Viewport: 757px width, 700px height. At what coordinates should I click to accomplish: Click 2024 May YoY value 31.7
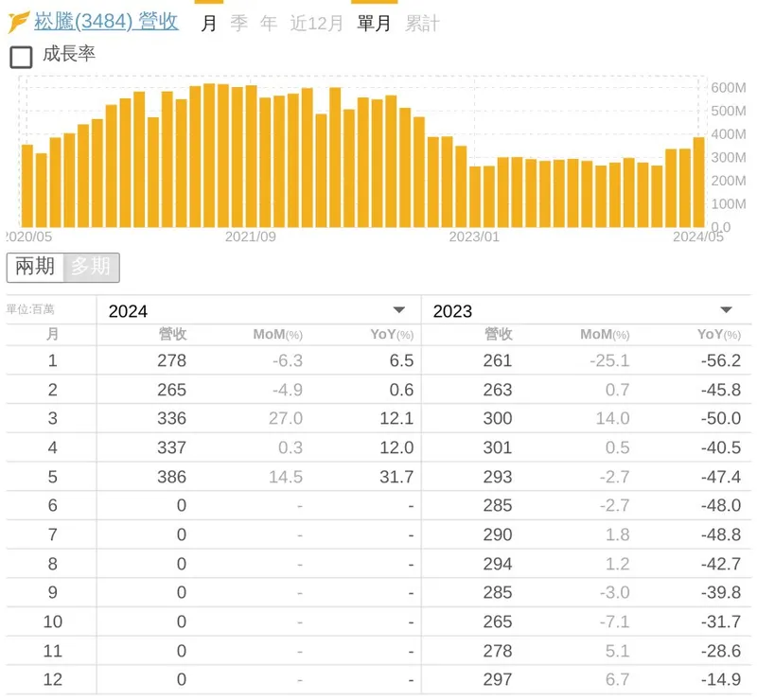click(396, 477)
